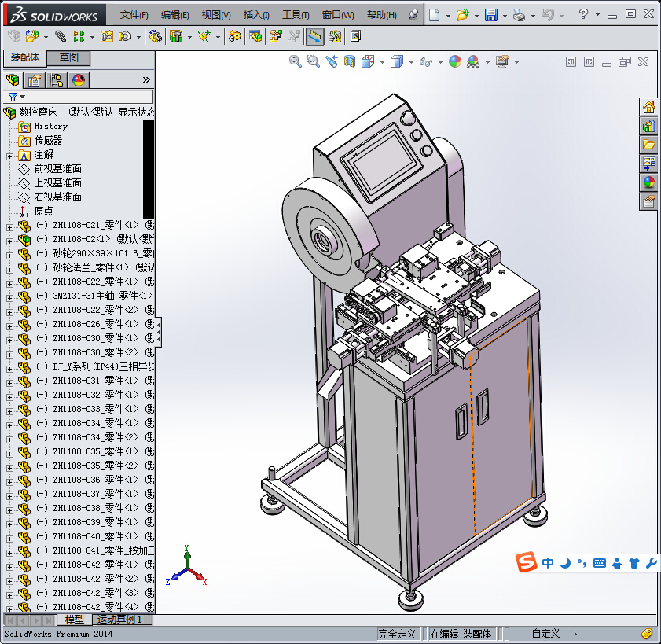Click the filter input field
Image resolution: width=661 pixels, height=644 pixels.
[x=79, y=97]
